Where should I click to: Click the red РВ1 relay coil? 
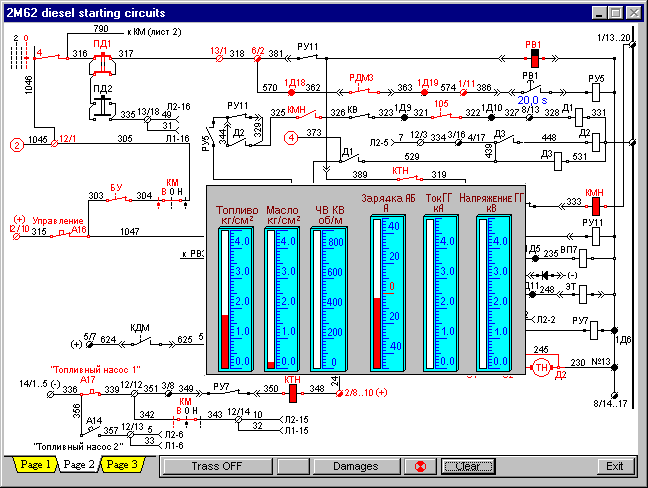pos(533,55)
